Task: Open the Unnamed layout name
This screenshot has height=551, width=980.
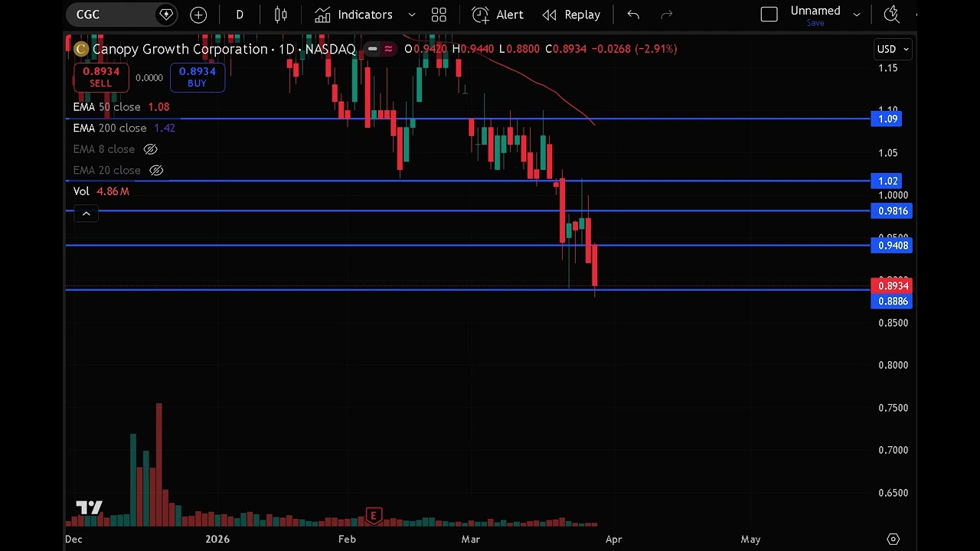Action: [x=815, y=11]
